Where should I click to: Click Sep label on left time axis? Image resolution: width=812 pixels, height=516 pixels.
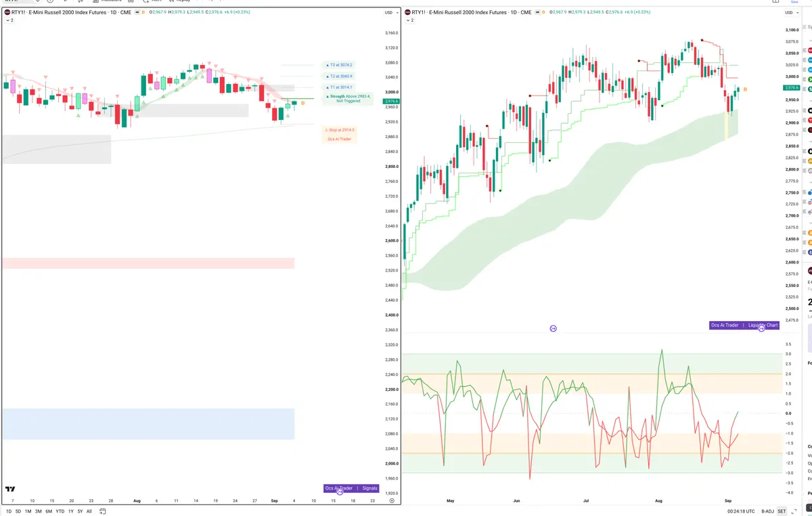(274, 500)
